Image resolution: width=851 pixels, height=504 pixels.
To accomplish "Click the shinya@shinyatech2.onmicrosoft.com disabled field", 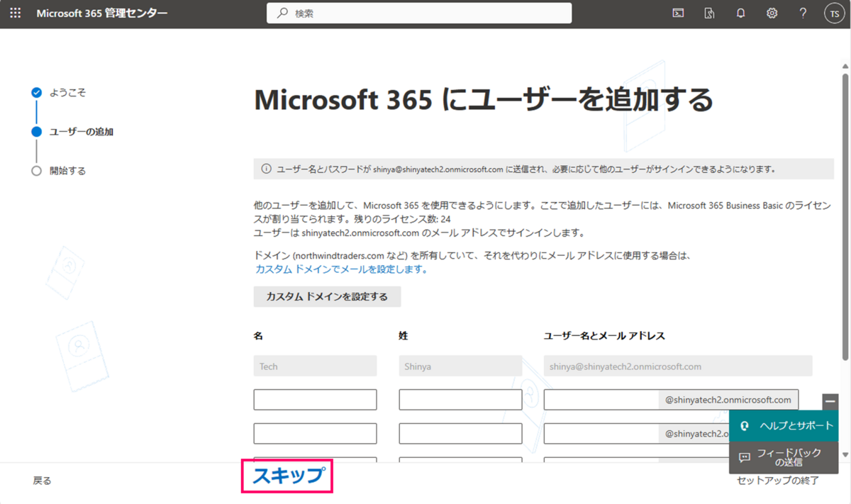I will (x=678, y=366).
